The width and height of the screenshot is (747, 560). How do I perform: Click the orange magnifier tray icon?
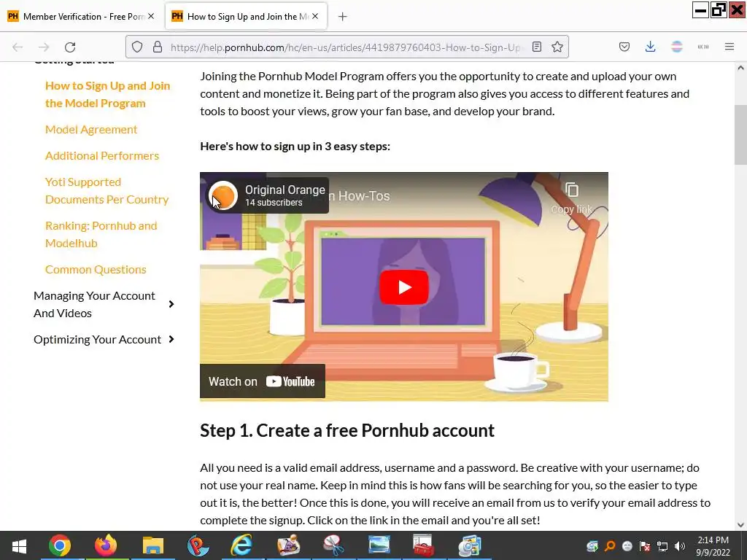click(610, 546)
